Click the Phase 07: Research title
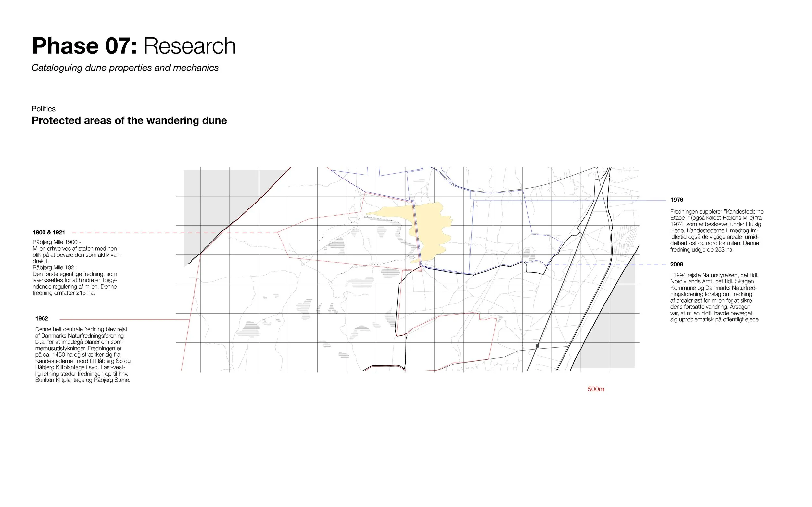The image size is (812, 507). point(133,46)
